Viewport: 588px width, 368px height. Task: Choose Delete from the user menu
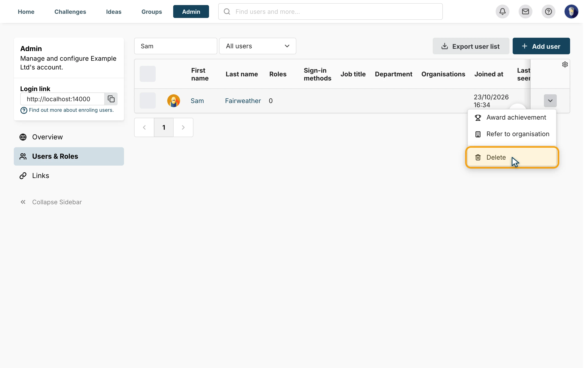[512, 158]
